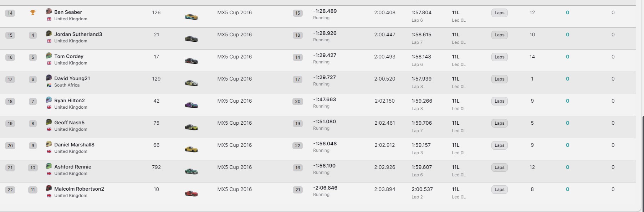Open driver profile Ryan Hilton2

[70, 100]
